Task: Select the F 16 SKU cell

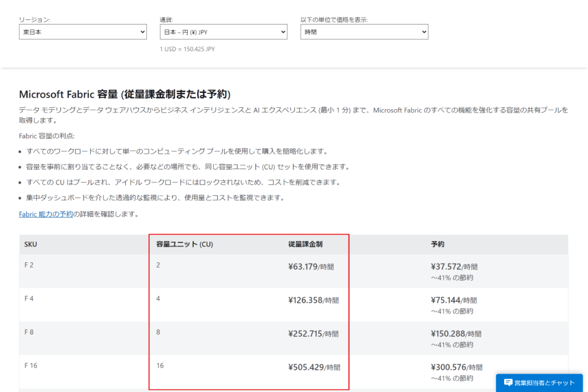Action: click(x=31, y=366)
